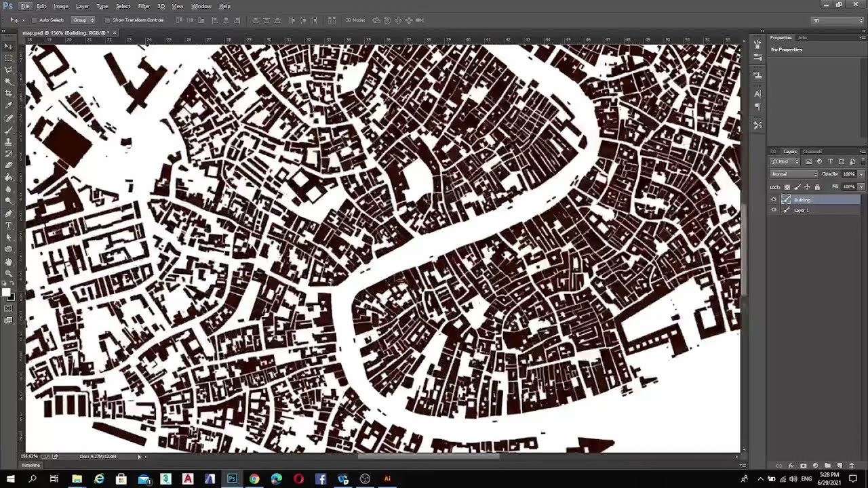This screenshot has height=488, width=868.
Task: Open the Normal blend mode dropdown
Action: 794,174
